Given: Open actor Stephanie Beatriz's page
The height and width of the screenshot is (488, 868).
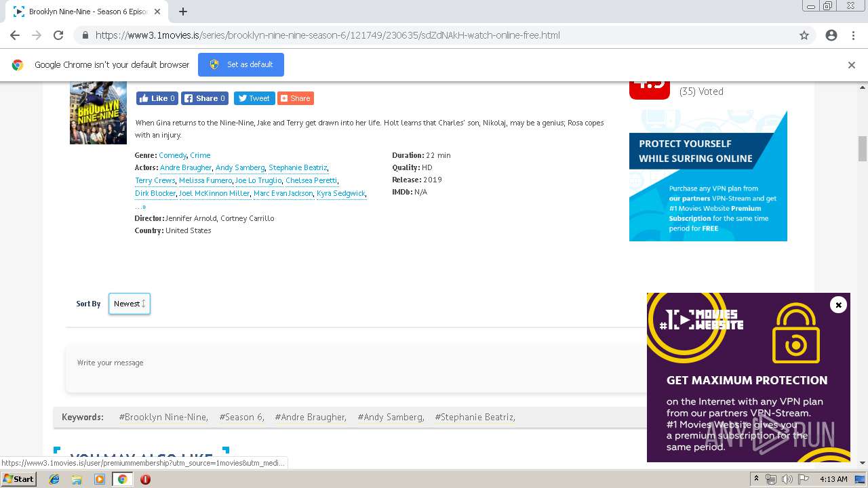Looking at the screenshot, I should 298,167.
